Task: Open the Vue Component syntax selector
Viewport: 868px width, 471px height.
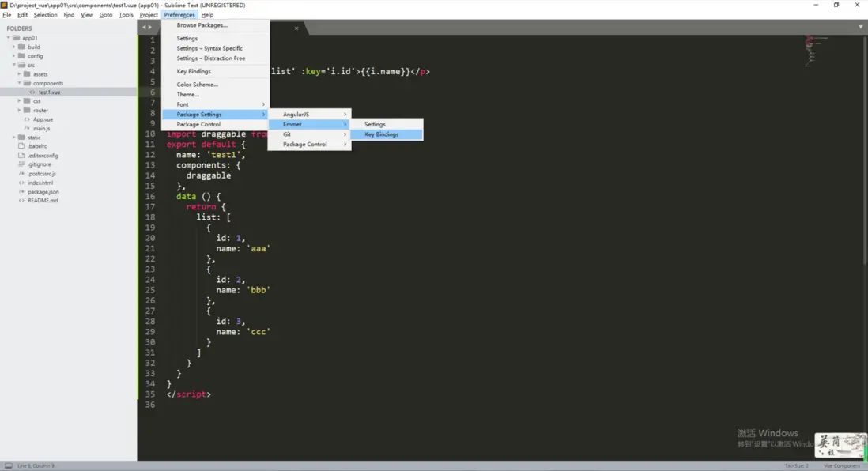Action: 841,465
